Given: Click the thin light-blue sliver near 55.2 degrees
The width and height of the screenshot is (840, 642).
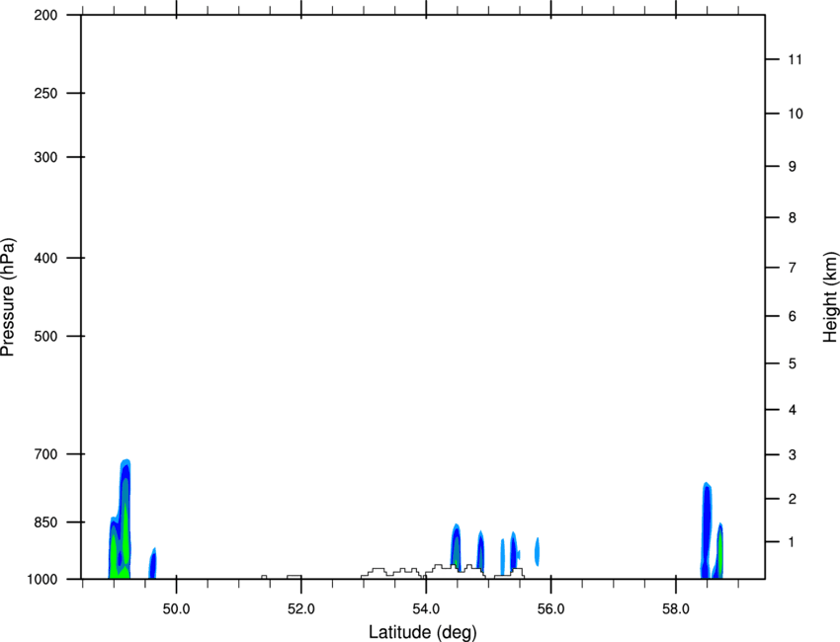Looking at the screenshot, I should coord(502,557).
